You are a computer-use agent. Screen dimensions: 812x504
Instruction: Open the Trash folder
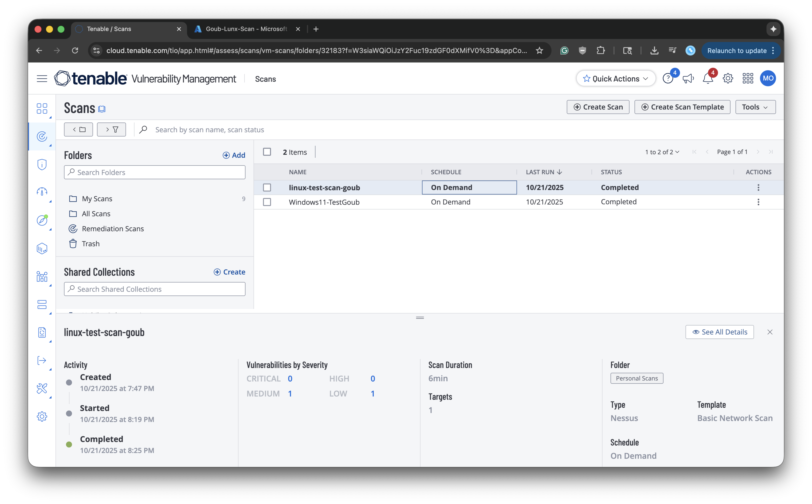click(91, 244)
